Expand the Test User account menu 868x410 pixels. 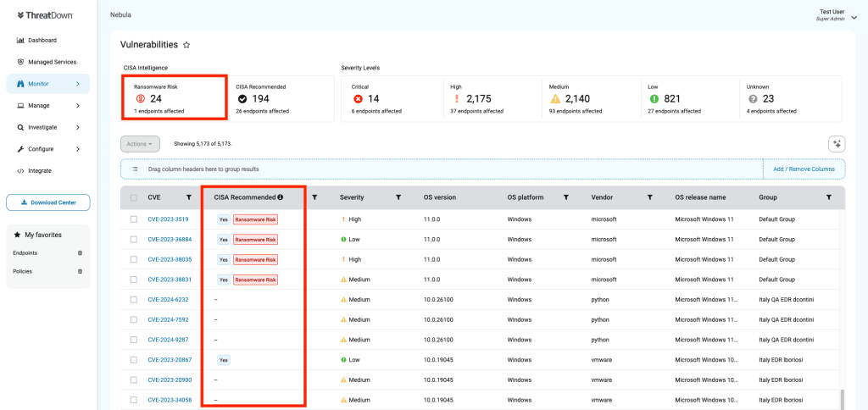853,18
